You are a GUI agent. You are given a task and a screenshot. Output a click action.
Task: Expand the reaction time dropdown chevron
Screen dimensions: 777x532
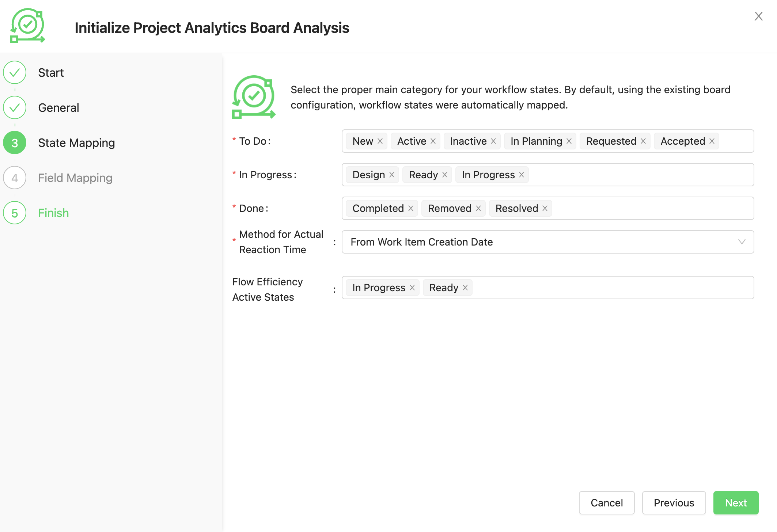[742, 242]
